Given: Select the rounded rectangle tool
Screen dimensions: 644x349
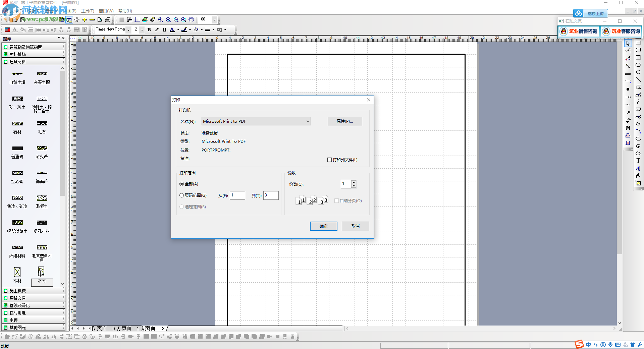Looking at the screenshot, I should (x=638, y=50).
